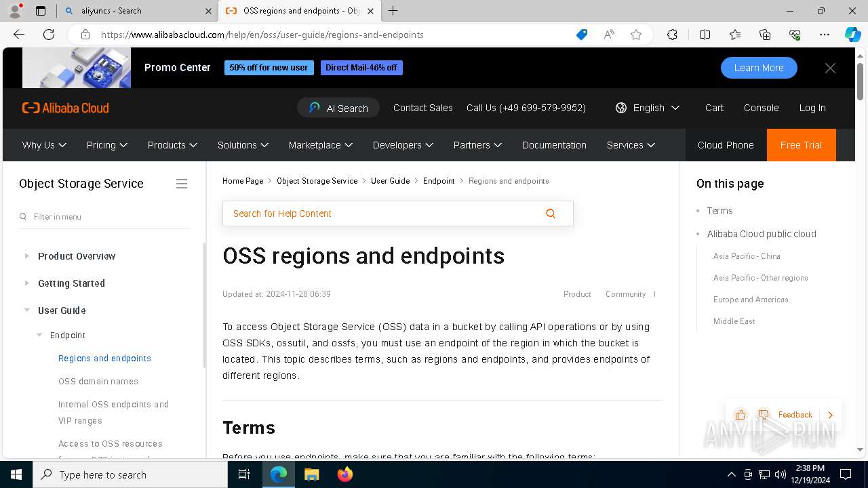Add page to favorites with star icon
Image resolution: width=868 pixels, height=488 pixels.
point(636,35)
